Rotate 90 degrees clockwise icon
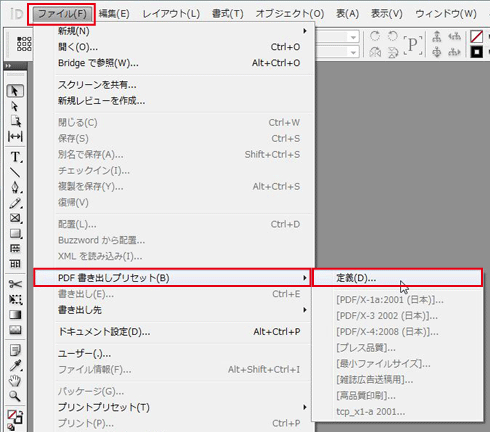 tap(375, 36)
